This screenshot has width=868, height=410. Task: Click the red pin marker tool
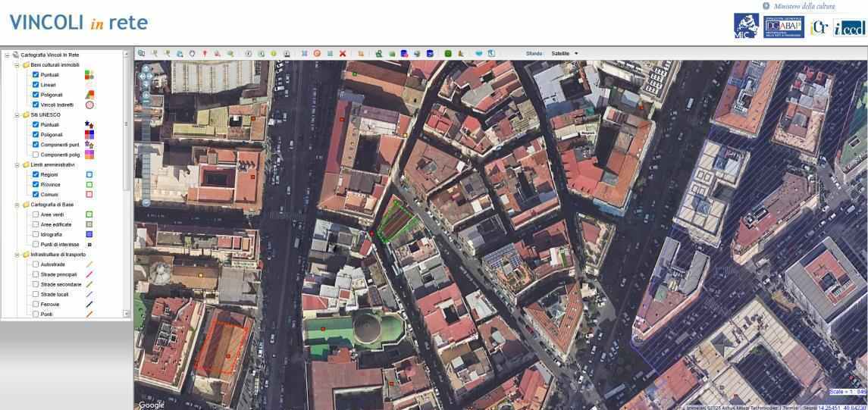(205, 54)
